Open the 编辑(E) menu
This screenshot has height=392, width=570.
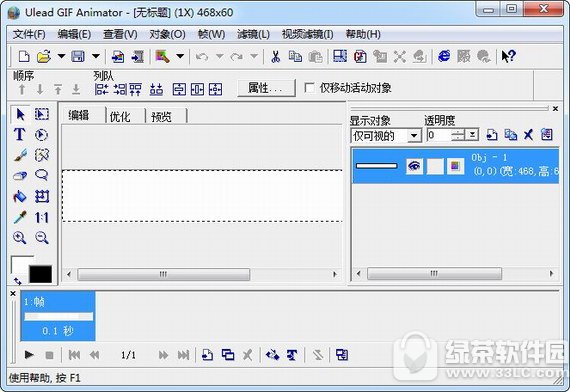[x=74, y=35]
